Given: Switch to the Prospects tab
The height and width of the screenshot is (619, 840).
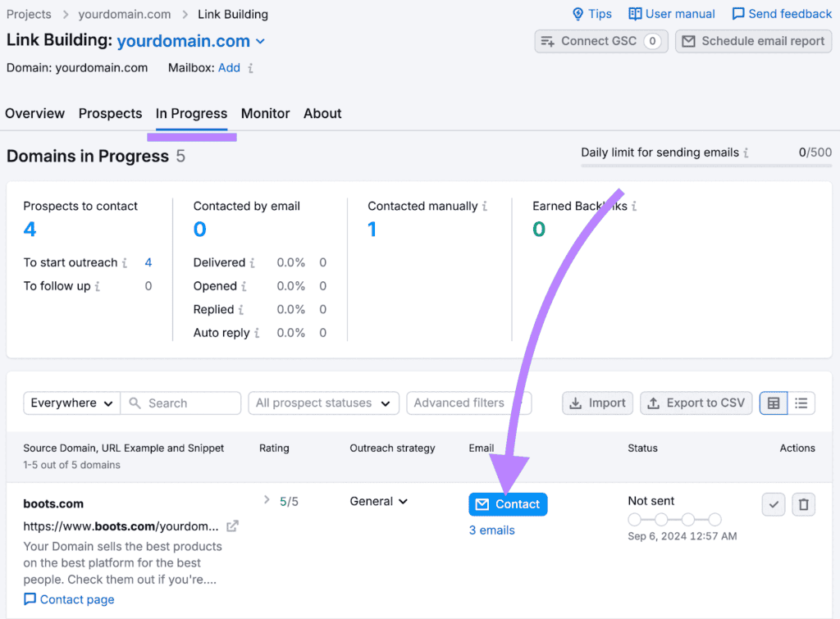Looking at the screenshot, I should pos(110,113).
